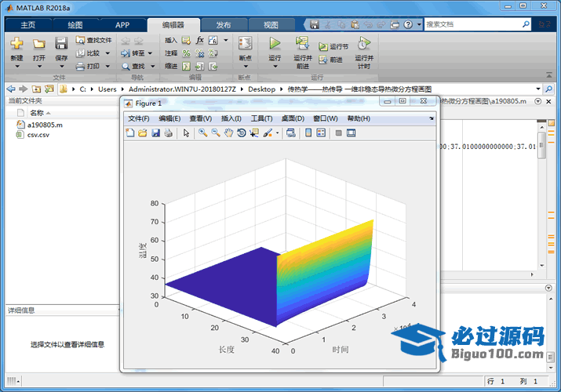
Task: Click the search documentation field
Action: pyautogui.click(x=473, y=24)
